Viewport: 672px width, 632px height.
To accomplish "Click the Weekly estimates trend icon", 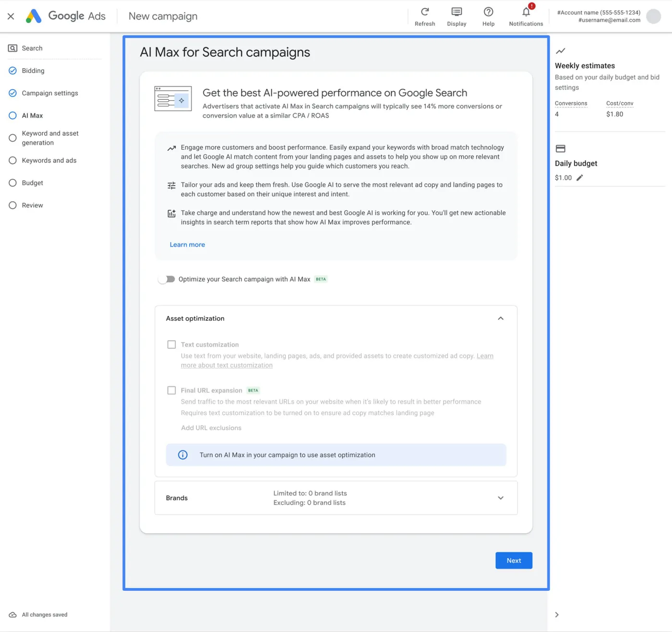I will [x=560, y=51].
